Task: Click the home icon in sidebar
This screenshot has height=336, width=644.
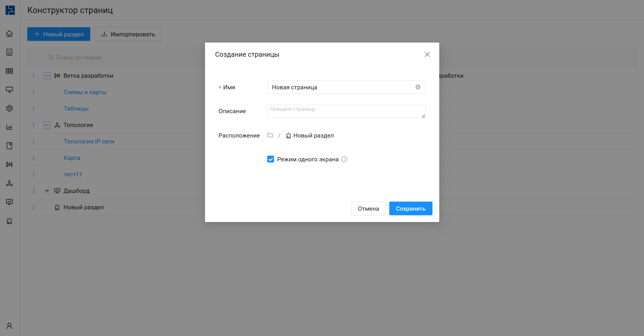Action: point(9,34)
